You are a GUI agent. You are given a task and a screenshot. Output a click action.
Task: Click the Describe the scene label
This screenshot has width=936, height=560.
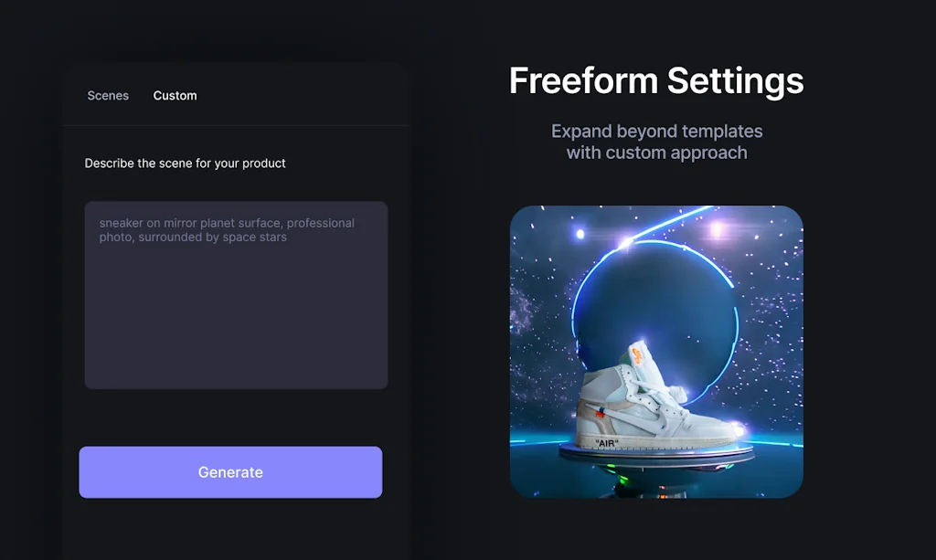tap(185, 164)
